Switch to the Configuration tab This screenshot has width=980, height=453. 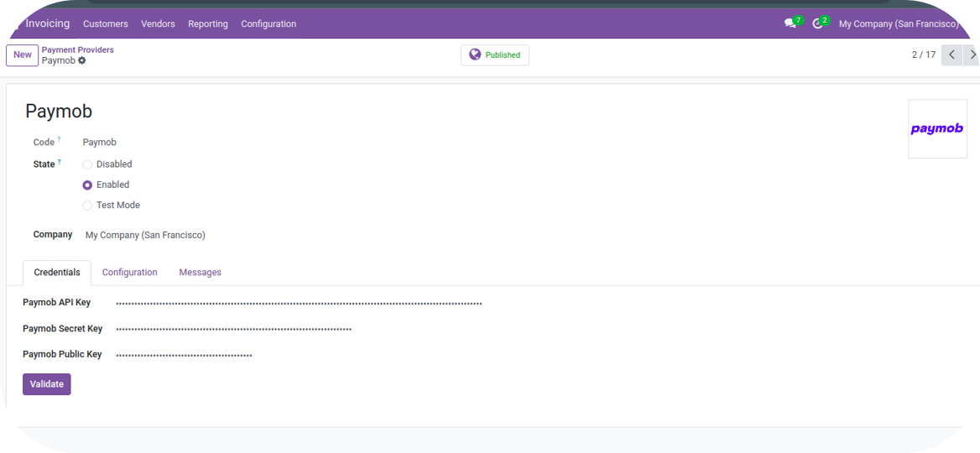click(x=129, y=273)
